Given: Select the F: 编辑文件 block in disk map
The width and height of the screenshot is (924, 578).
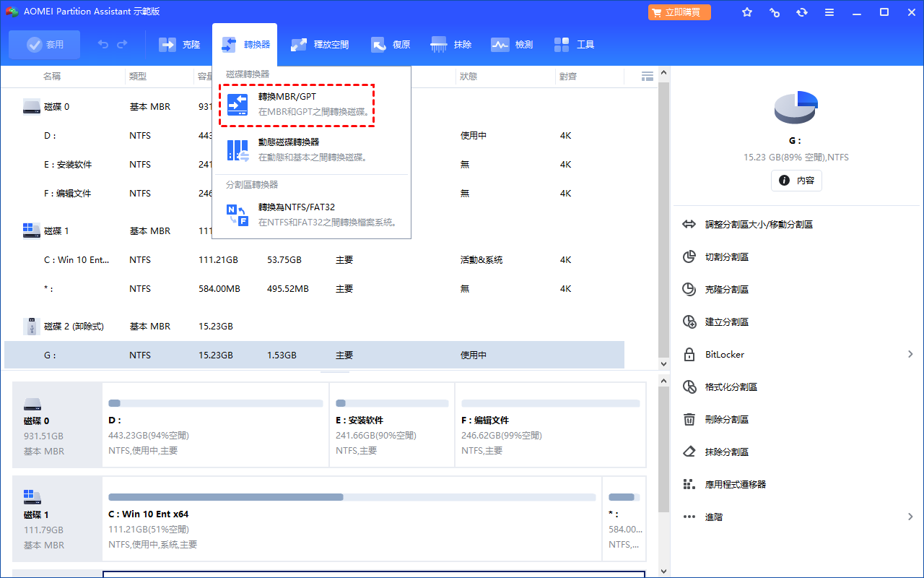Looking at the screenshot, I should 551,425.
